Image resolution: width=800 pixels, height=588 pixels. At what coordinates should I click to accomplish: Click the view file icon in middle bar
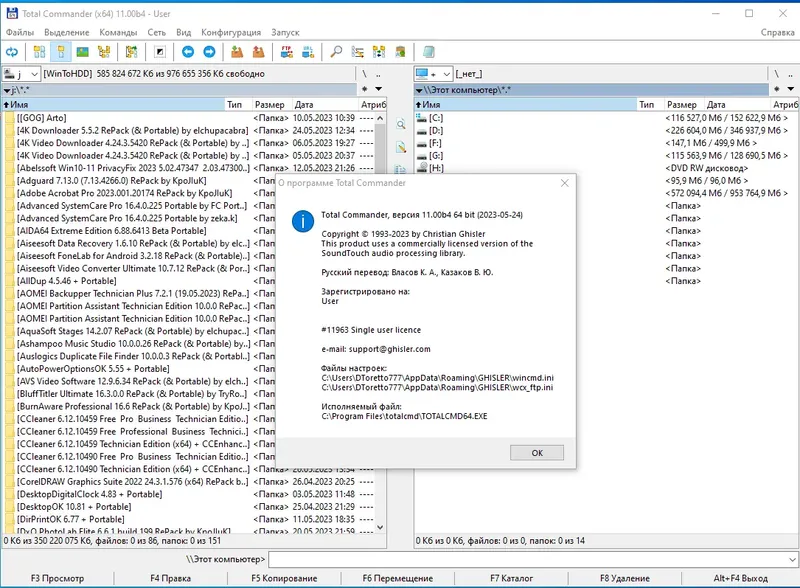[x=401, y=124]
